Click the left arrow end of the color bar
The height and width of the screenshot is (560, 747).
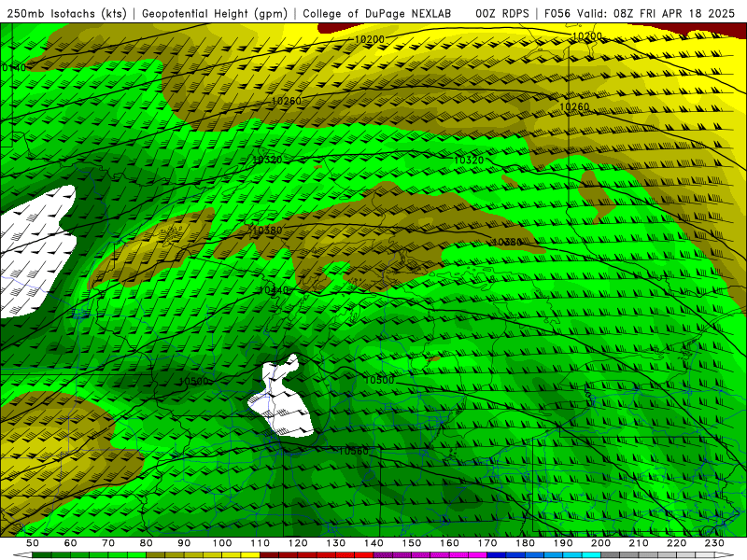[x=22, y=555]
